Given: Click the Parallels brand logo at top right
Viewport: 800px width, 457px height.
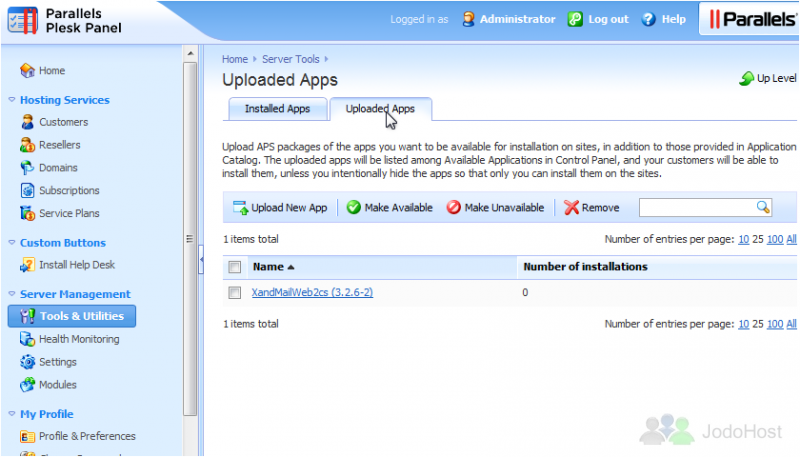Looking at the screenshot, I should click(753, 19).
